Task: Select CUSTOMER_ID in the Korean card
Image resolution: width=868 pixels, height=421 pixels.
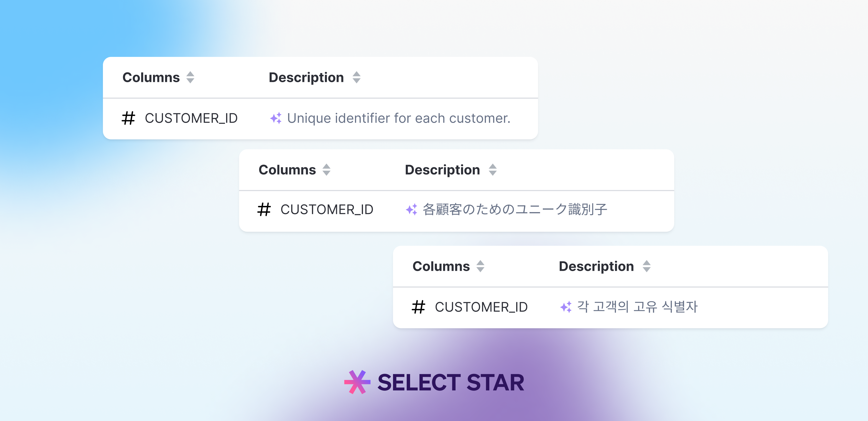Action: coord(481,307)
